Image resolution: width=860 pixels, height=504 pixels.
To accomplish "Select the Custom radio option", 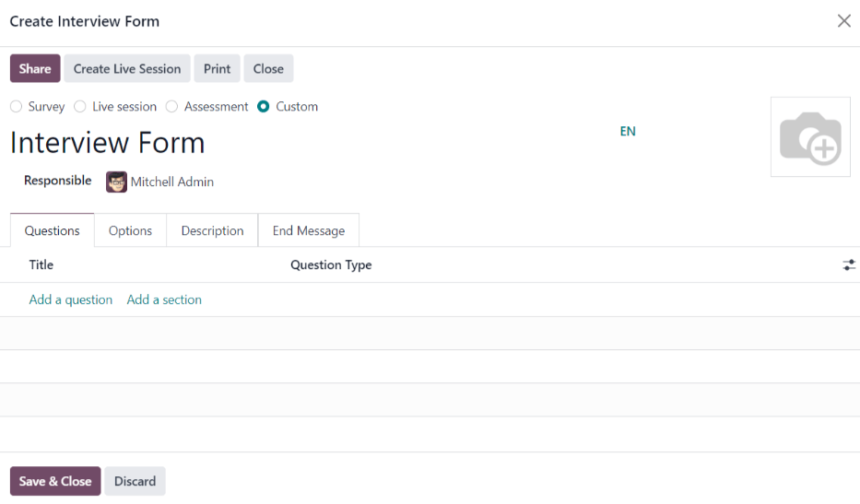I will (264, 107).
